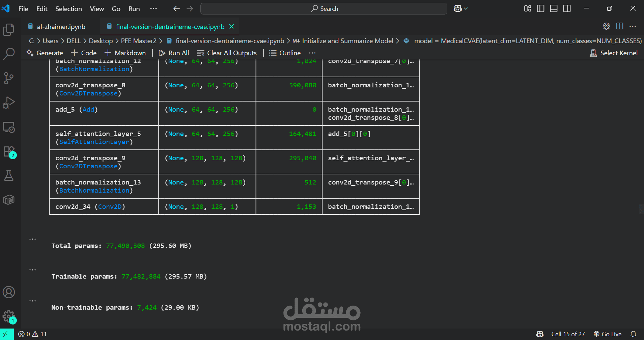Open notebook settings gear in editor toolbar
Viewport: 644px width, 340px height.
point(606,26)
